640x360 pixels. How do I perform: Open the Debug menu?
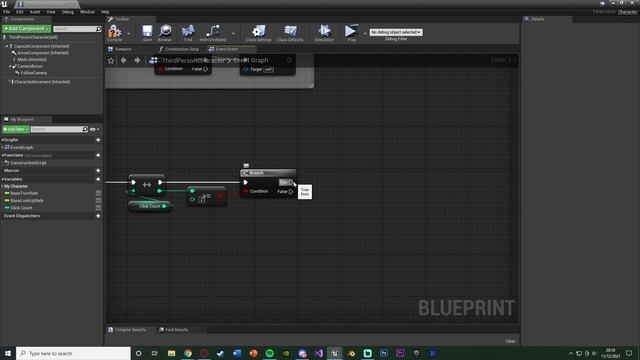coord(68,12)
